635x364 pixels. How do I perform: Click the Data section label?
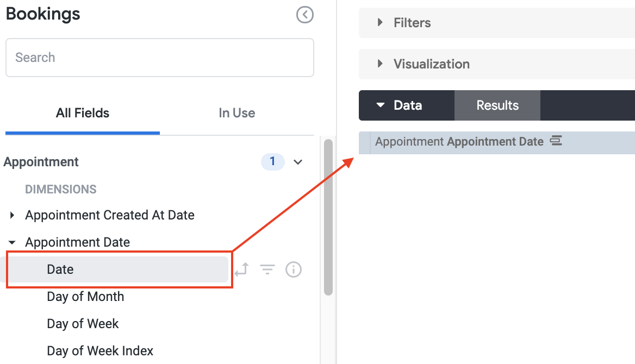pos(408,105)
